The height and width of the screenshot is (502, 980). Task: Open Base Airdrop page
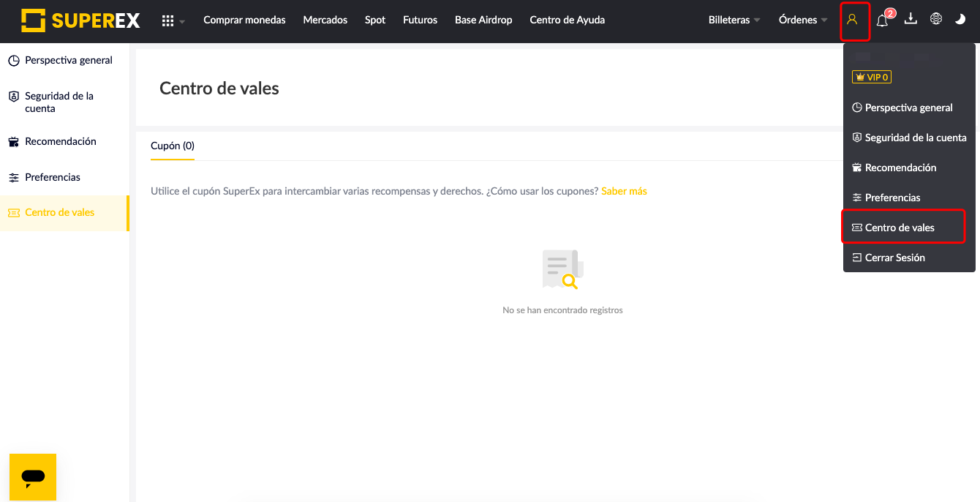483,20
